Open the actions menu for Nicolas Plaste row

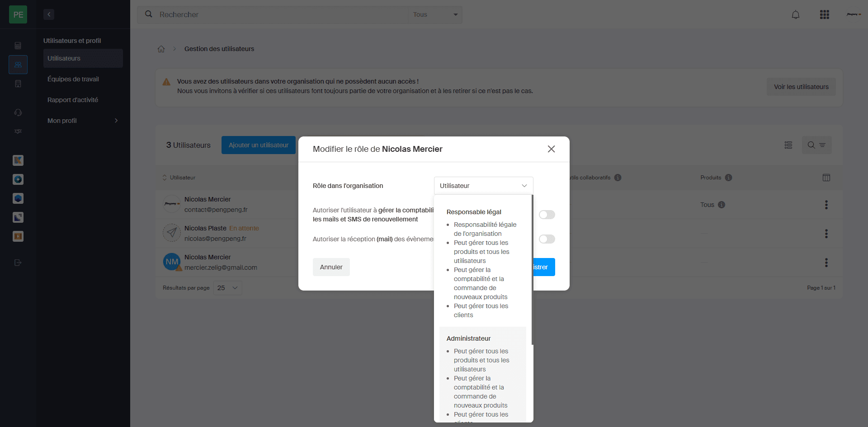coord(826,234)
